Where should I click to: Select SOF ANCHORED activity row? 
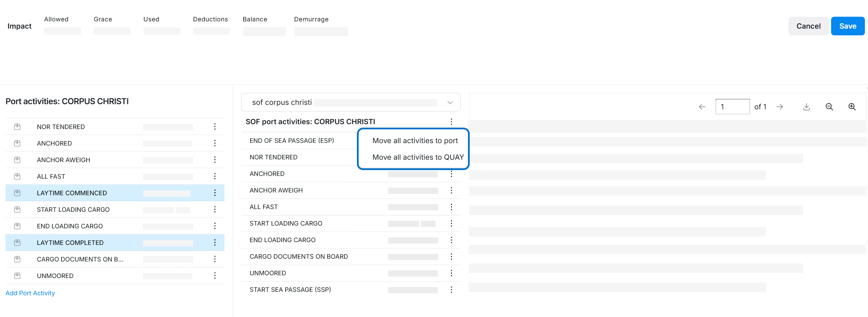click(351, 174)
